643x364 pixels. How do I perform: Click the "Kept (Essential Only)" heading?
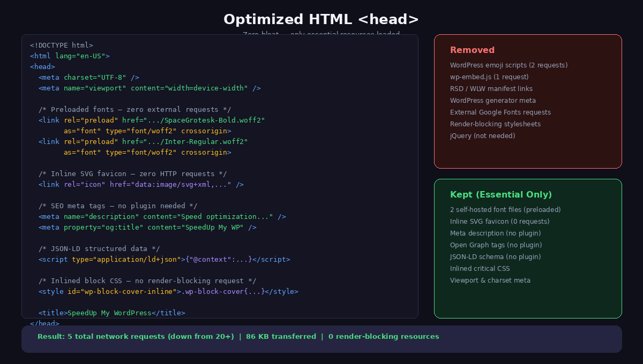point(502,194)
